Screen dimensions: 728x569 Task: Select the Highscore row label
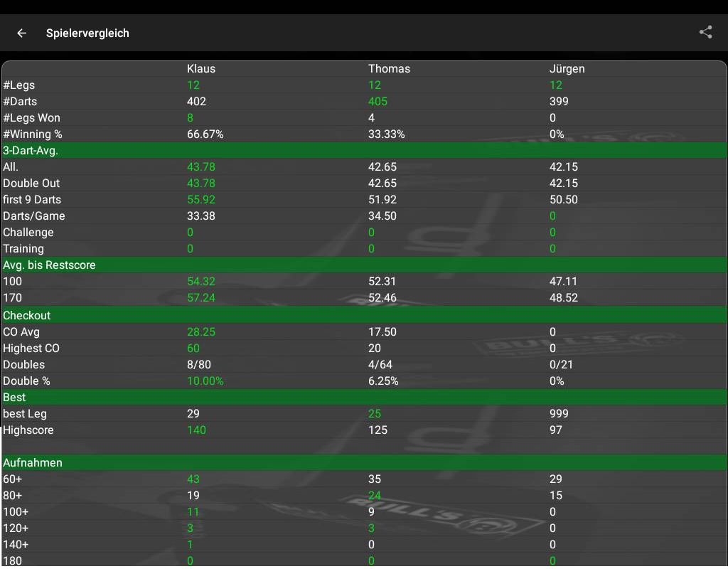pos(28,430)
